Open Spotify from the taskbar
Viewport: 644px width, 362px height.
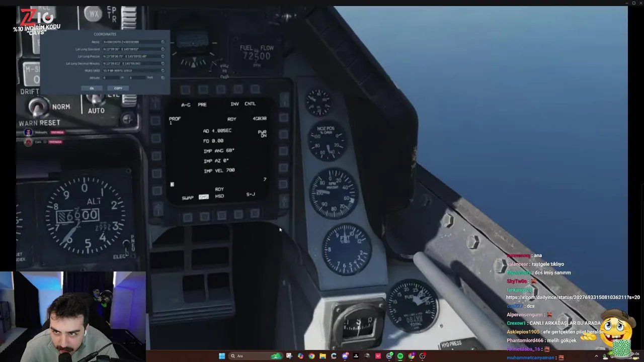[x=400, y=356]
